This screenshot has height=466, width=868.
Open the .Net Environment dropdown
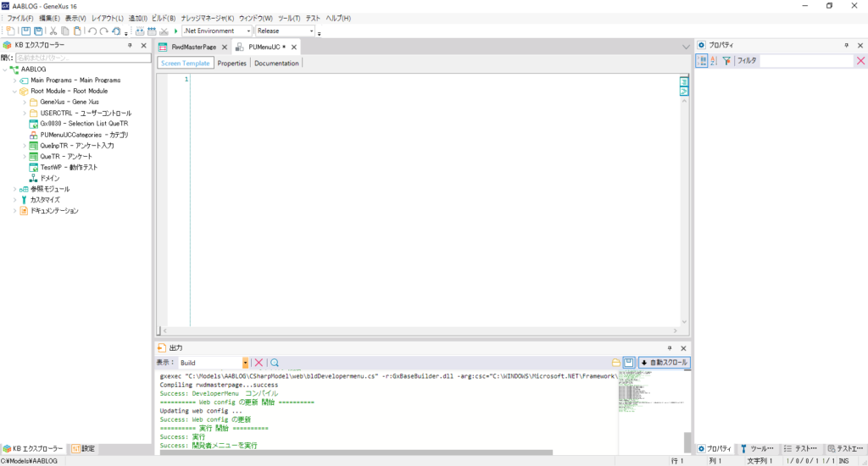click(x=248, y=31)
